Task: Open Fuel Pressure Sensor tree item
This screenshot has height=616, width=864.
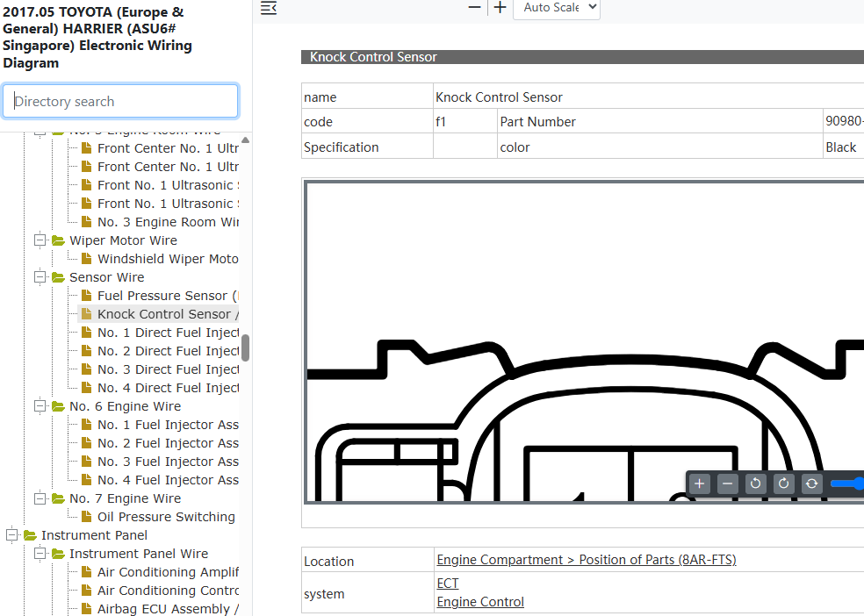Action: [168, 296]
